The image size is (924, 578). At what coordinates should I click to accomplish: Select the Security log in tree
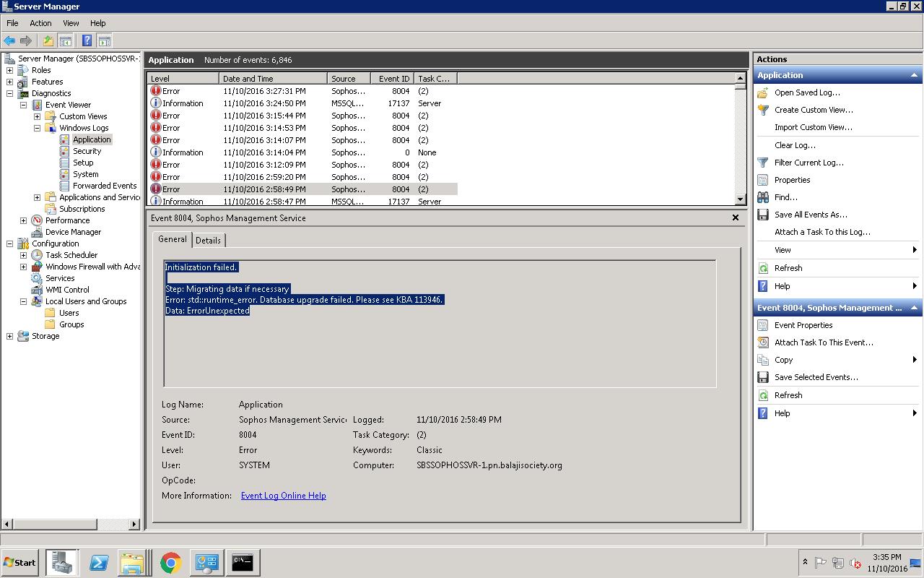(87, 151)
